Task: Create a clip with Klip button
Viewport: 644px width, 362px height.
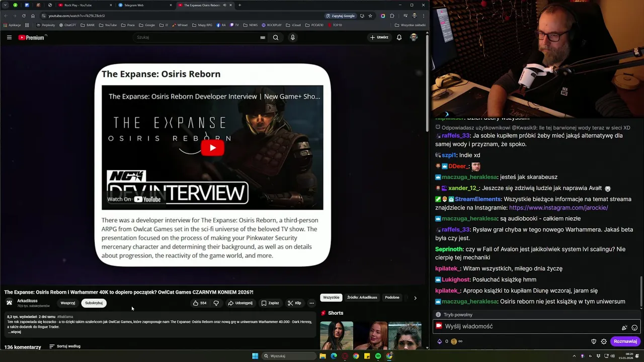Action: coord(294,303)
